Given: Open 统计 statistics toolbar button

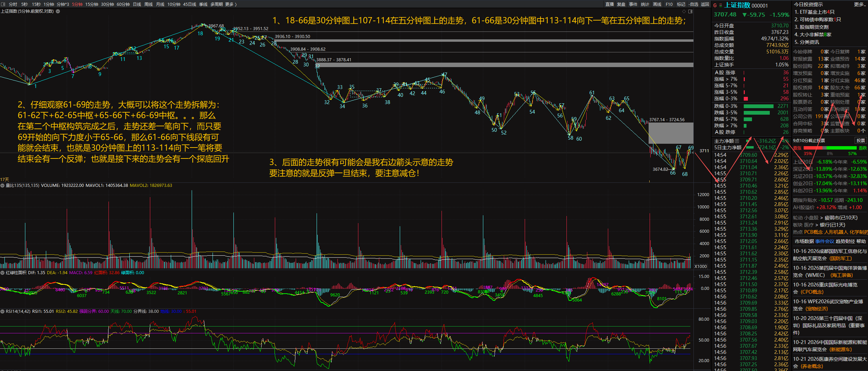Looking at the screenshot, I should coord(645,4).
